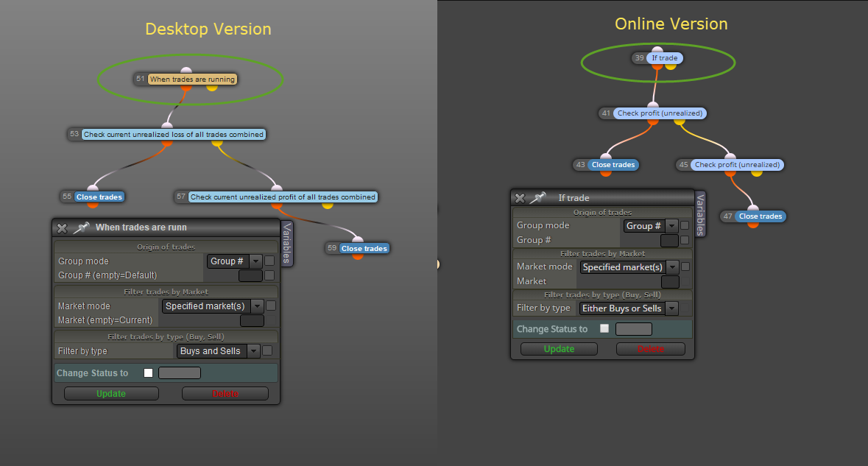Enable desktop 'Change Status to' checkbox
The height and width of the screenshot is (466, 868).
tap(149, 373)
